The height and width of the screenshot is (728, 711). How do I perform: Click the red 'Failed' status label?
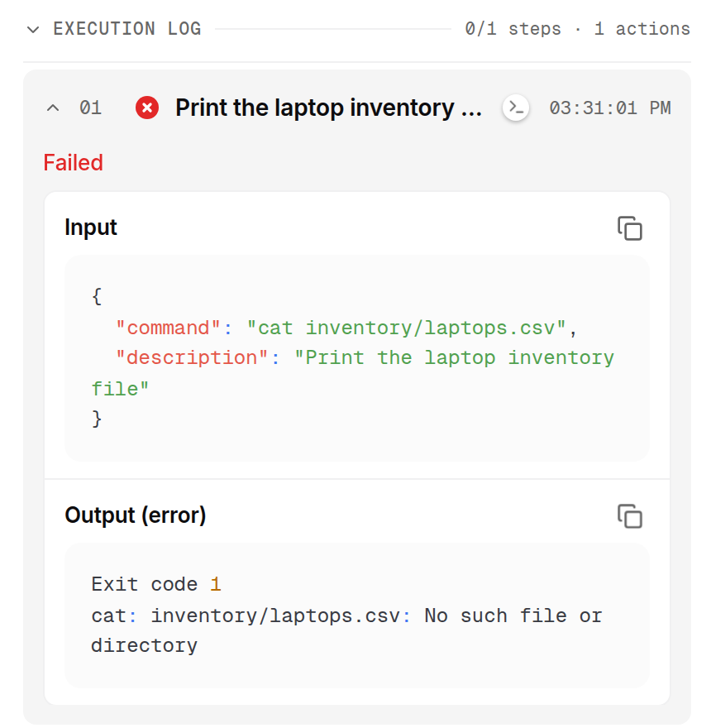pos(74,163)
